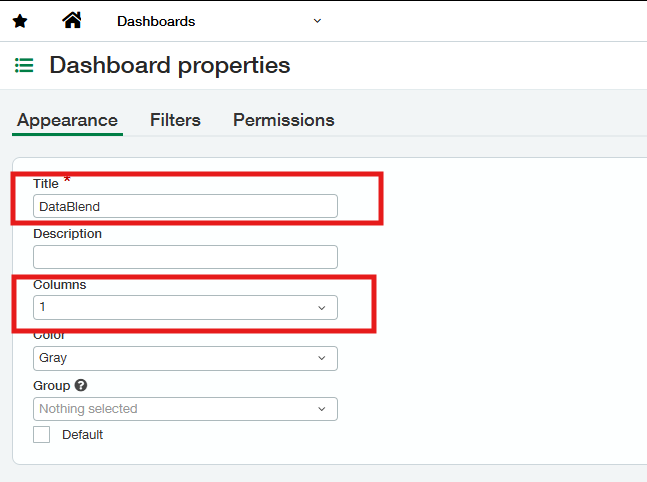Open the Columns dropdown showing 1

[x=185, y=307]
